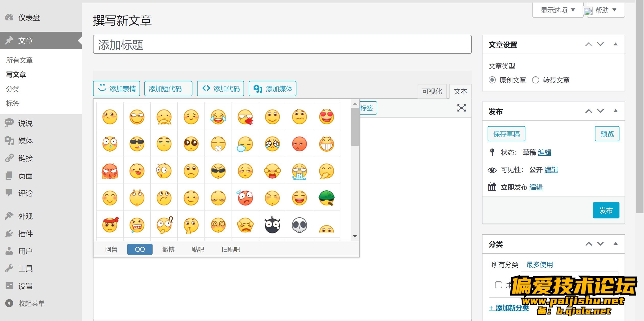644x321 pixels.
Task: Click the 添加媒体 button
Action: (x=272, y=89)
